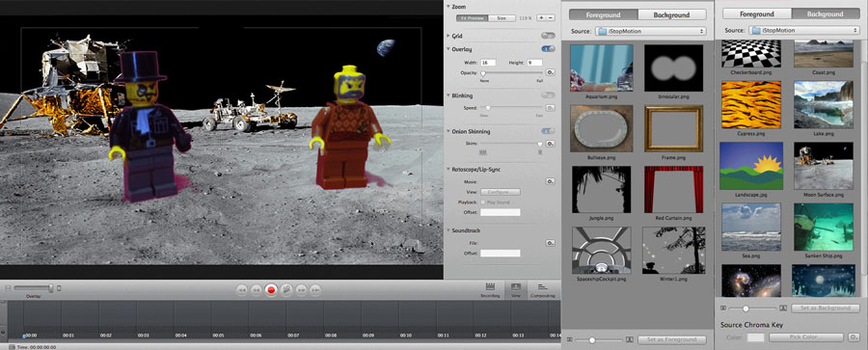Click the Onion Skinning gear button
Image resolution: width=868 pixels, height=350 pixels.
pyautogui.click(x=551, y=144)
